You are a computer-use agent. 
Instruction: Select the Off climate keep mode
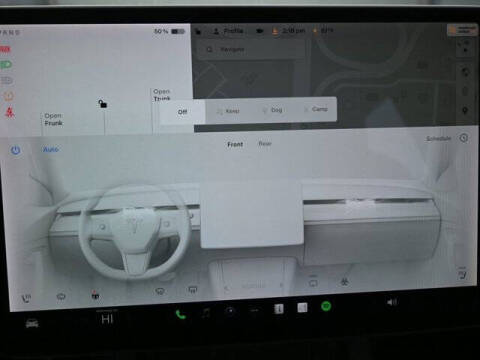point(182,112)
